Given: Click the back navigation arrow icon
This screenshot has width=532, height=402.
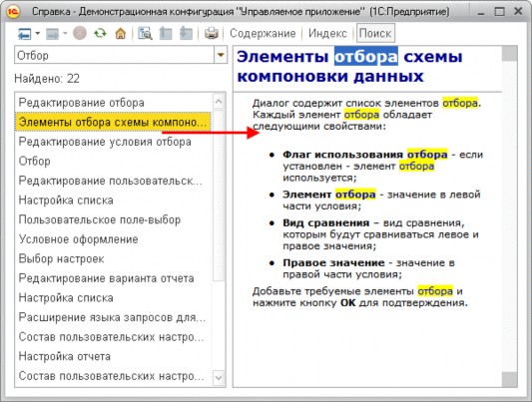Looking at the screenshot, I should coord(24,34).
